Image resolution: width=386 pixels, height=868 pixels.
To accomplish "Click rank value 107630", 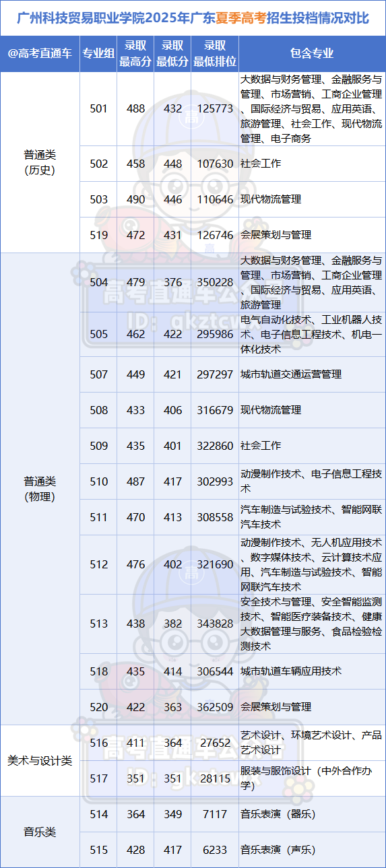I will point(215,164).
